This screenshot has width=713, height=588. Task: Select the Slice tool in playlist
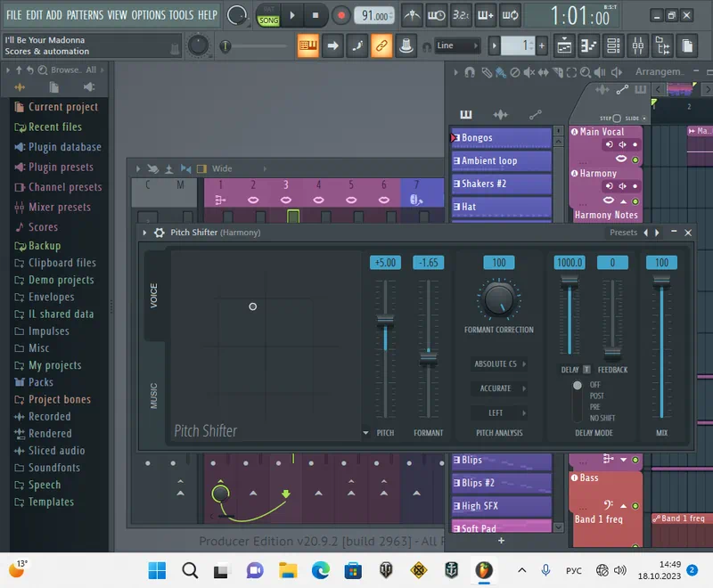[x=558, y=72]
